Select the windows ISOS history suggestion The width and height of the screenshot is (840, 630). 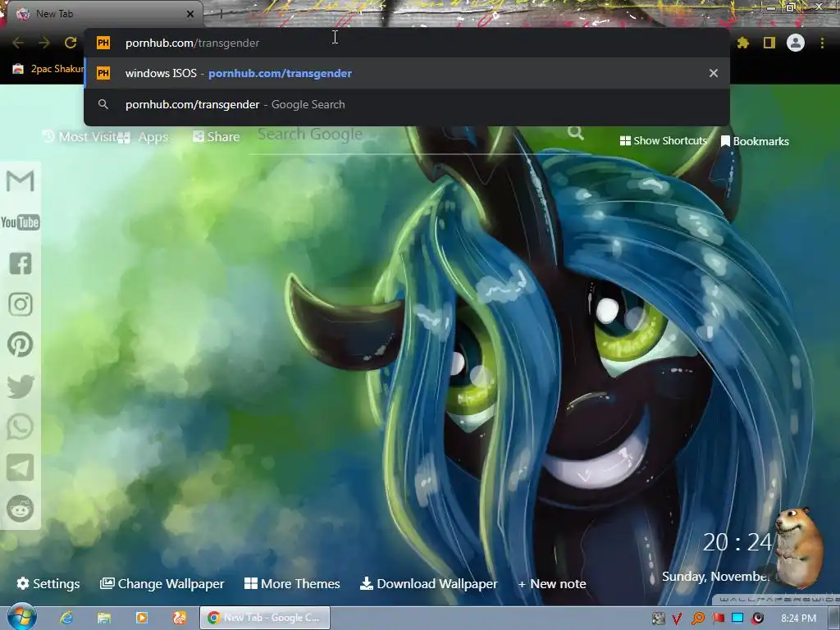tap(407, 73)
